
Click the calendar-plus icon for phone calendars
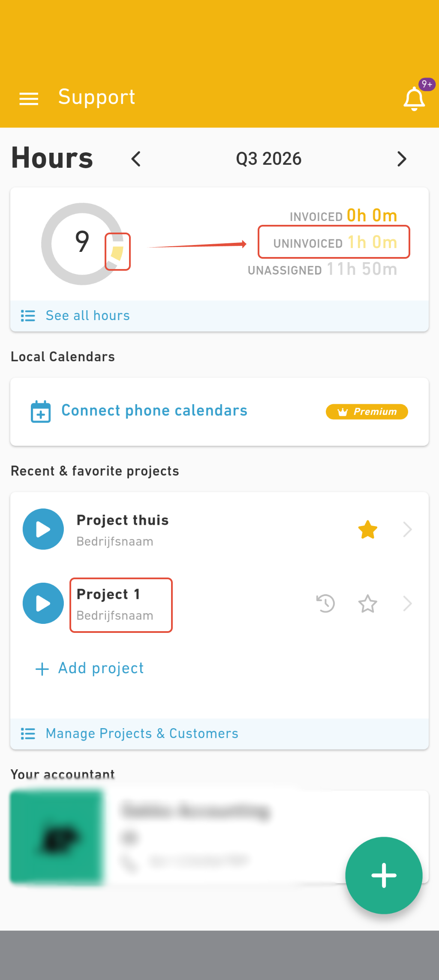(41, 411)
